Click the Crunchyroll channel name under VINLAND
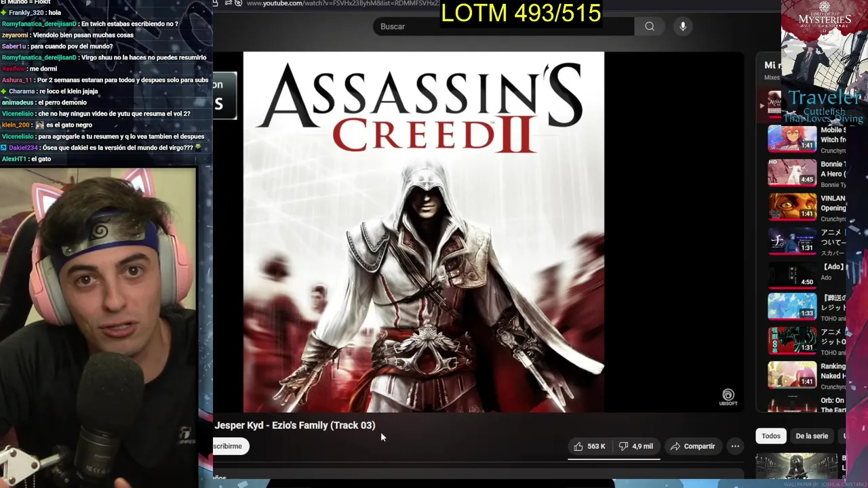The width and height of the screenshot is (868, 488). click(x=833, y=219)
